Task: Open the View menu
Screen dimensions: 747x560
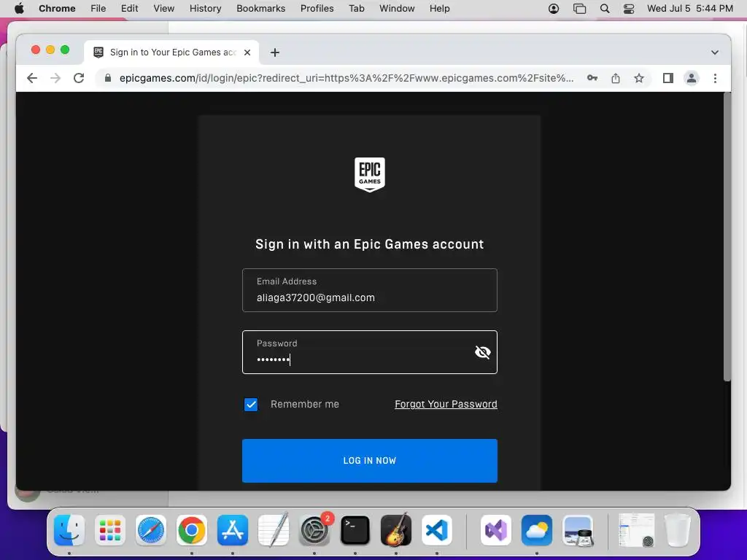Action: click(164, 9)
